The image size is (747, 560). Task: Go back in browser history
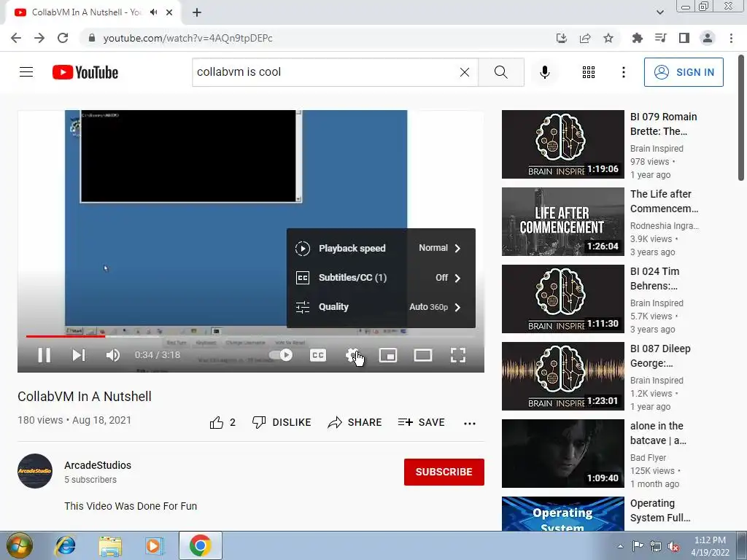[16, 38]
